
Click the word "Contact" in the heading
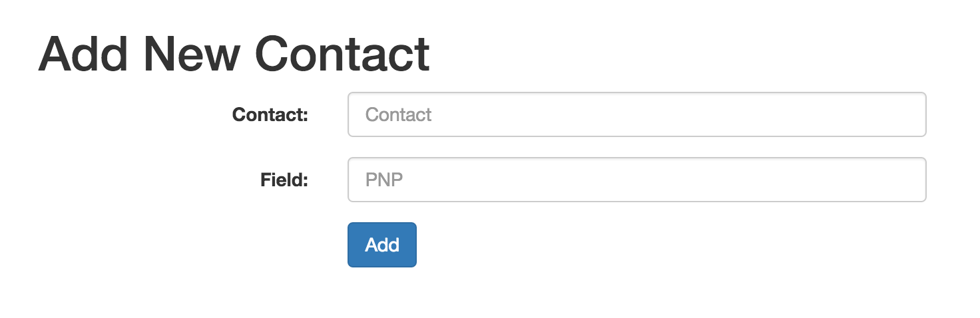pyautogui.click(x=342, y=54)
